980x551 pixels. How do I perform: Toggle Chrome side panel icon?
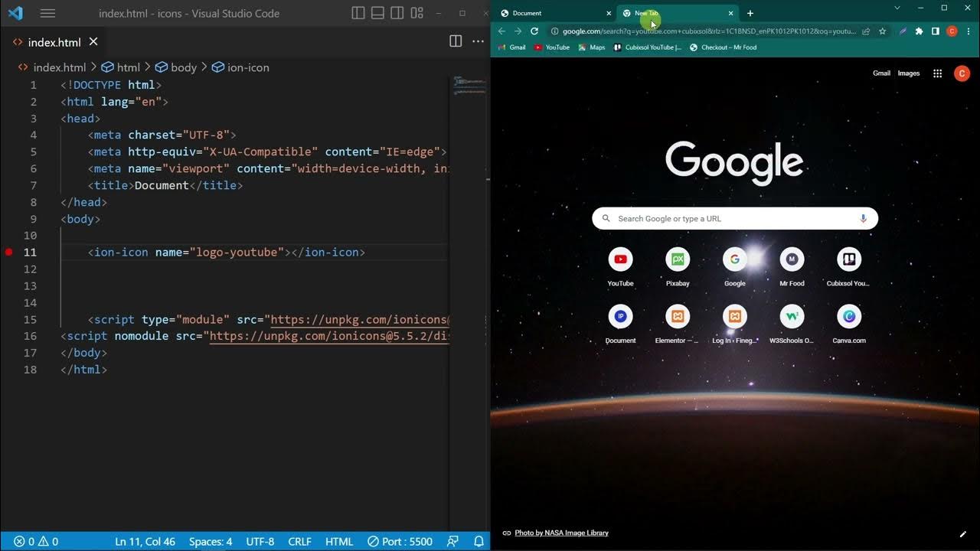tap(936, 31)
